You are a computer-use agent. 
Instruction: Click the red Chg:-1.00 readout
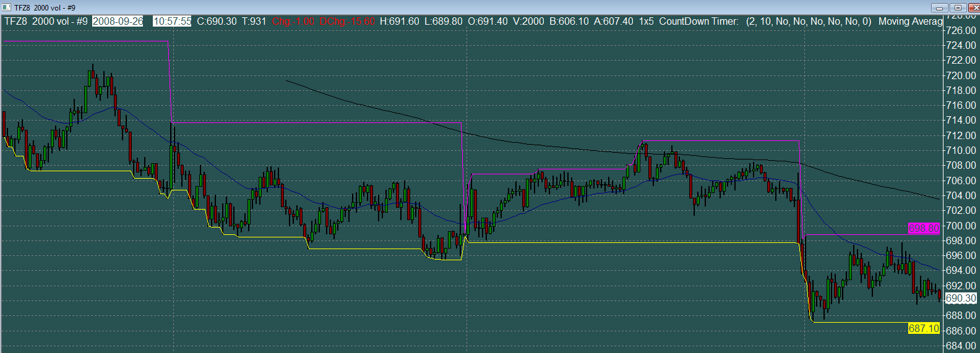point(293,21)
